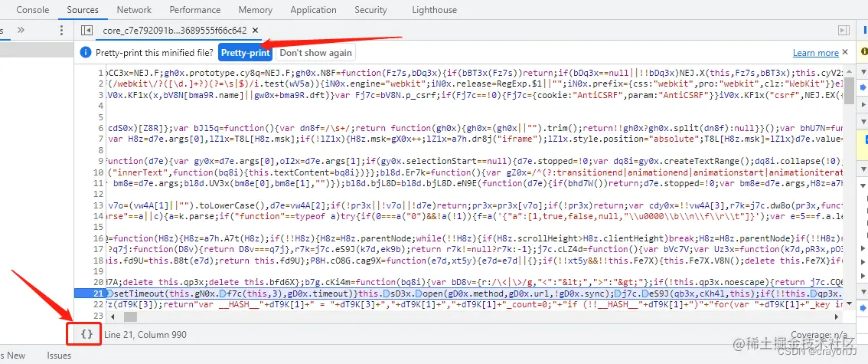
Task: Click line number 14 in gutter
Action: [x=99, y=216]
